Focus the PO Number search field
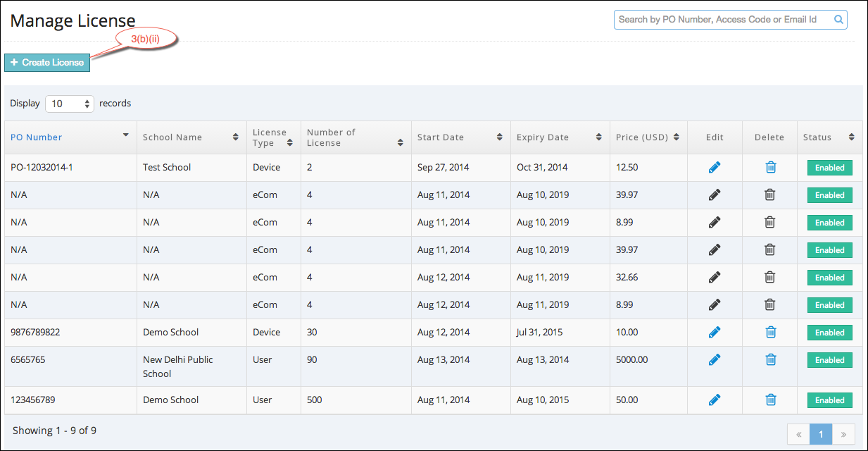Viewport: 868px width, 451px height. pyautogui.click(x=730, y=20)
